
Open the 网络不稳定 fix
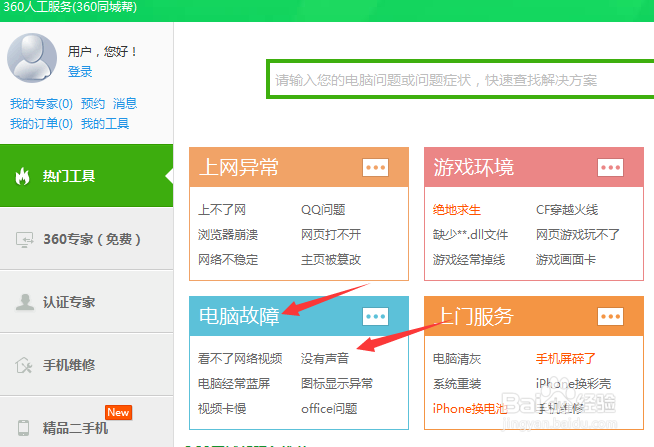(x=228, y=259)
